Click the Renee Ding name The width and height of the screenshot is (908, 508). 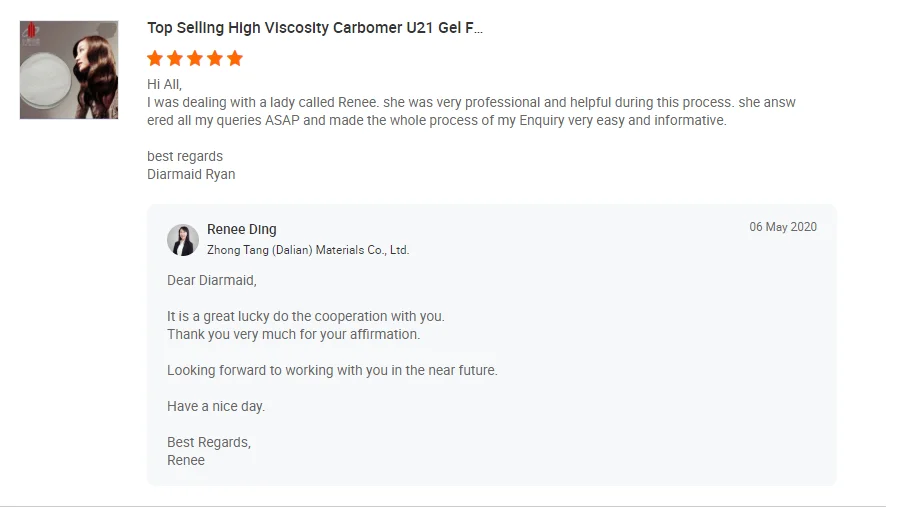242,230
